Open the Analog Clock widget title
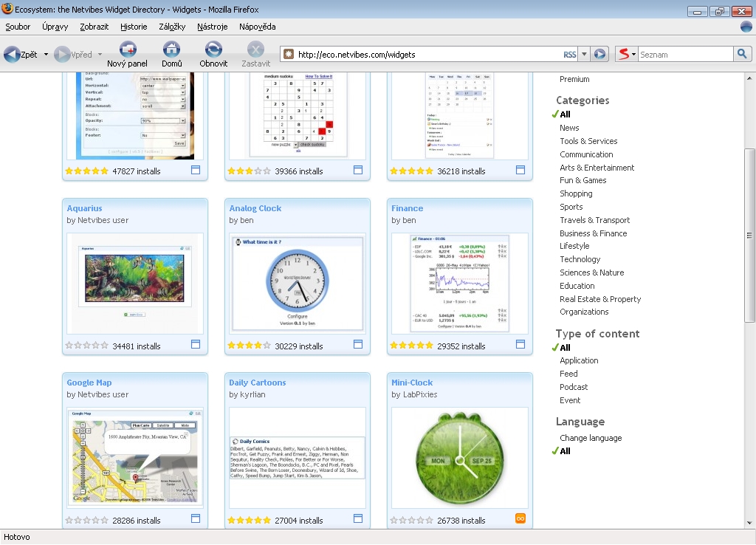 [x=255, y=208]
